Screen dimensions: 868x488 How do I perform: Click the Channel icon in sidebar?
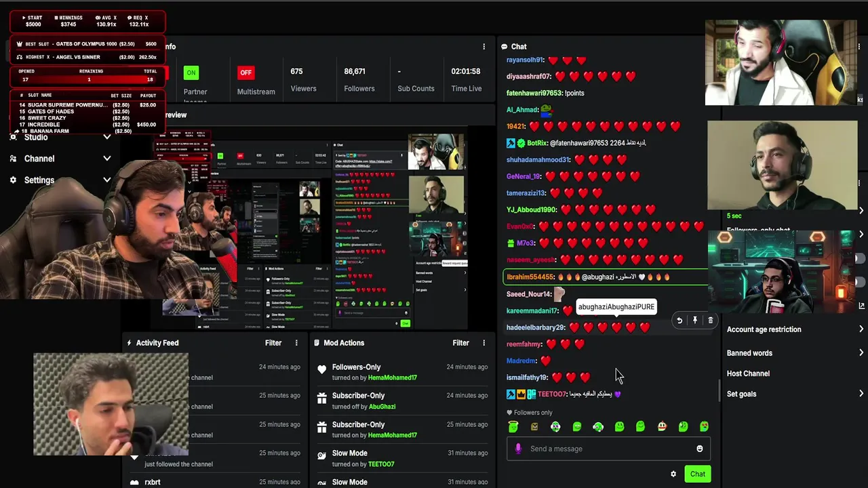pos(13,159)
